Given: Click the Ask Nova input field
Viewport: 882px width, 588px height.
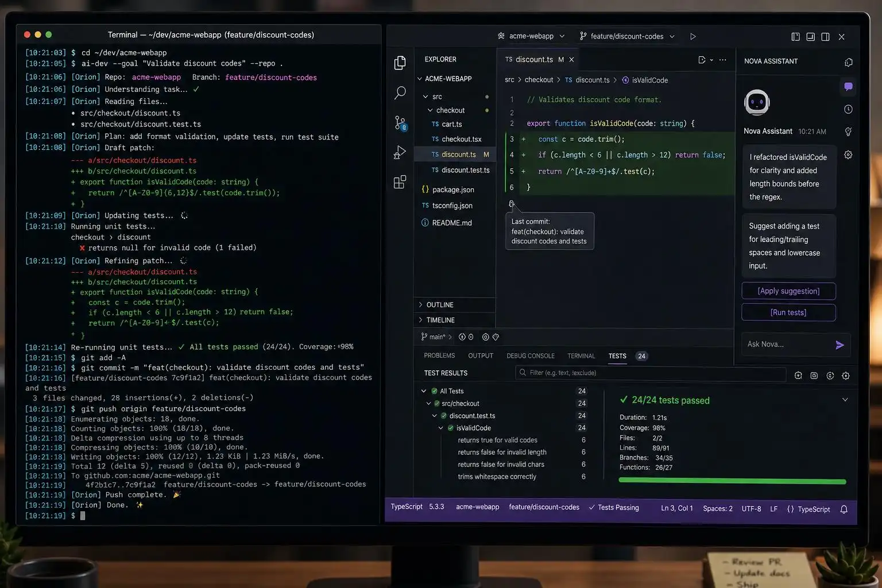Looking at the screenshot, I should click(788, 345).
